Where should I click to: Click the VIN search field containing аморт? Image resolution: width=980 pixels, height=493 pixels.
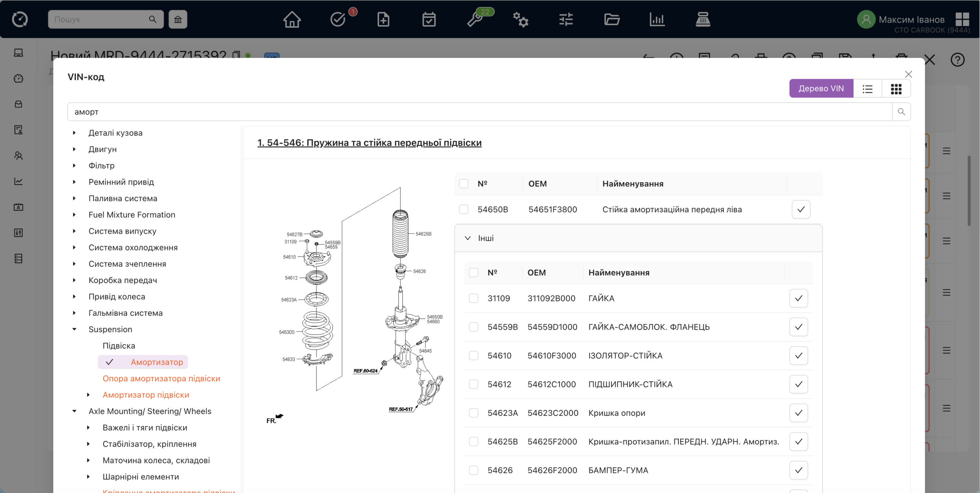pos(480,112)
